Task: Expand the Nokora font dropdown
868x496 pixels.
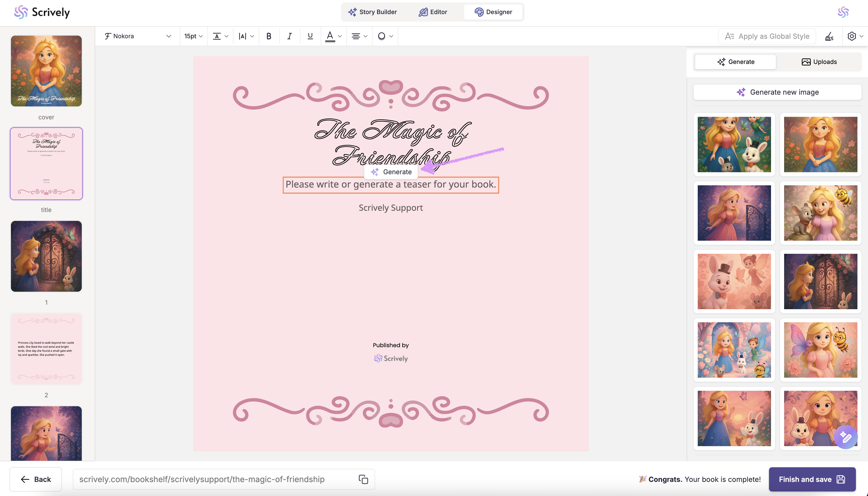Action: pyautogui.click(x=138, y=36)
